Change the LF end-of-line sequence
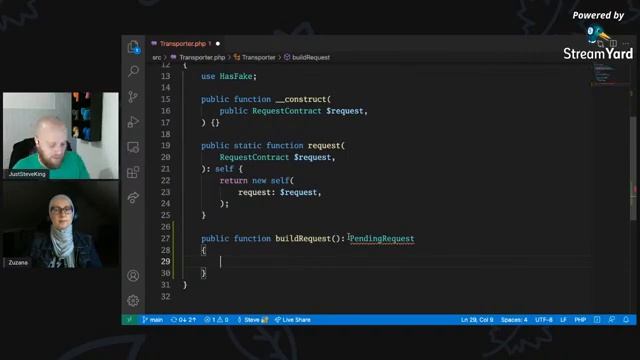 coord(563,320)
